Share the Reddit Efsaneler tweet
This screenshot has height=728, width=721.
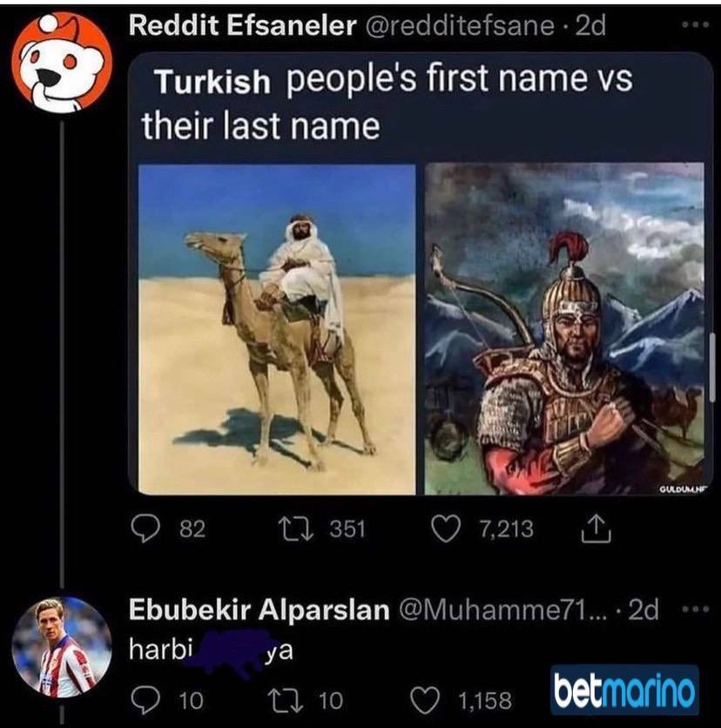[x=596, y=529]
